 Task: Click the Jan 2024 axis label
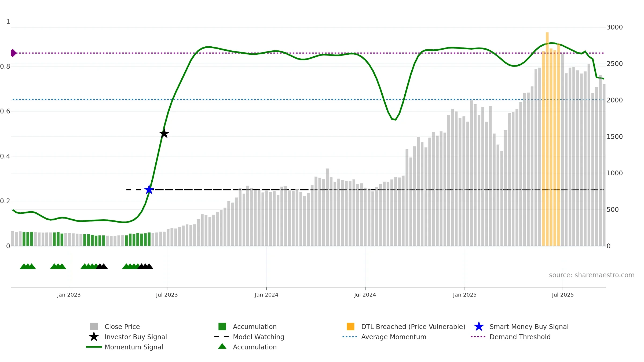[266, 295]
